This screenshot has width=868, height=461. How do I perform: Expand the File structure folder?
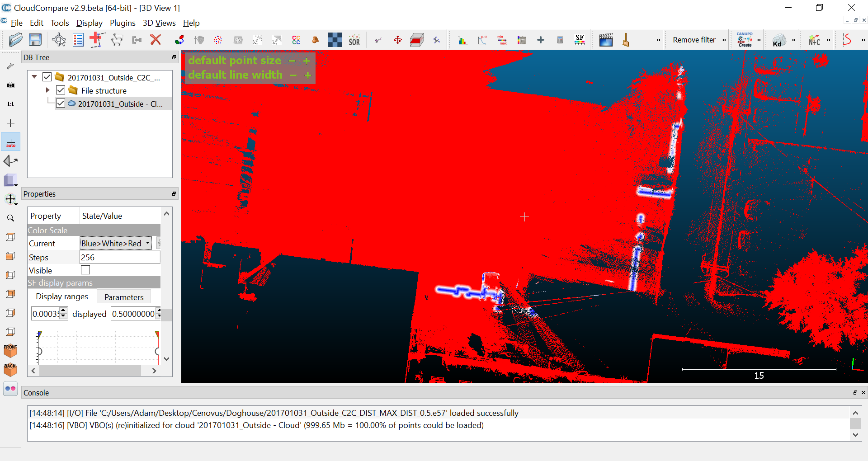pyautogui.click(x=48, y=90)
